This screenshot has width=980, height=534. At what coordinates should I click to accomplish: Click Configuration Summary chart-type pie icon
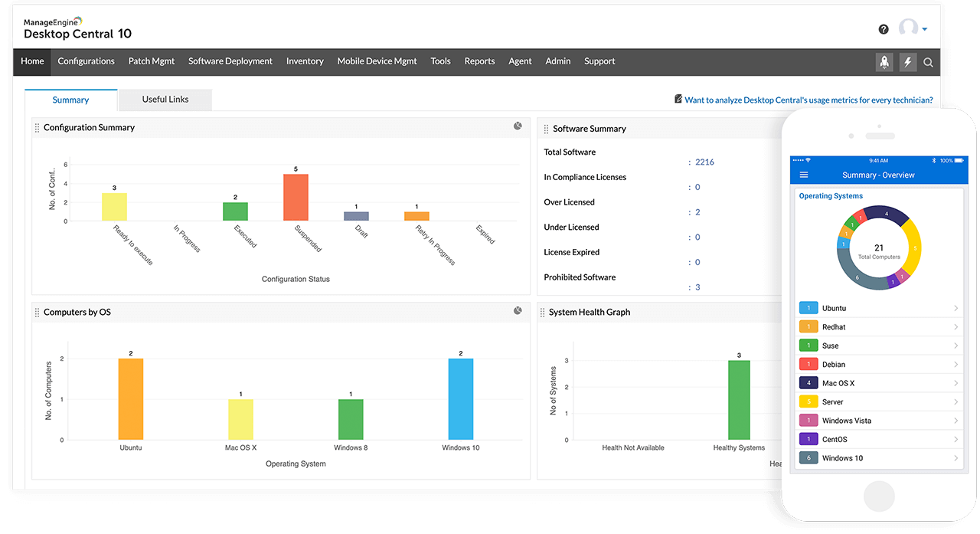(518, 126)
